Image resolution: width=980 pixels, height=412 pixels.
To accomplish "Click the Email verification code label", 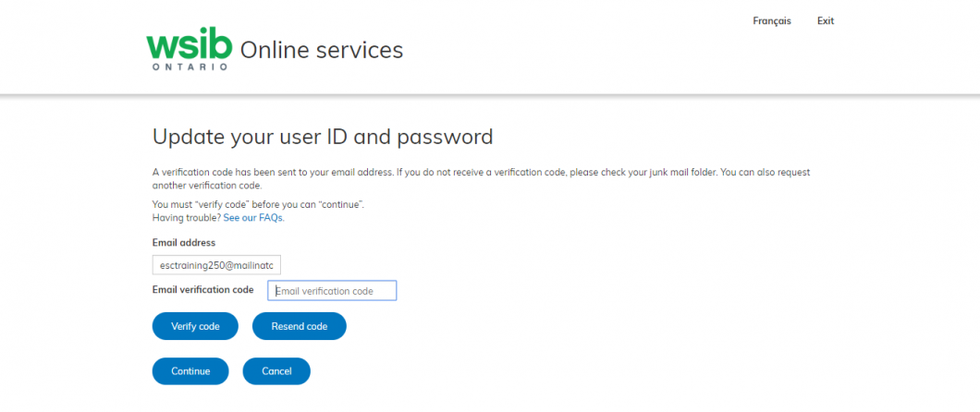I will pyautogui.click(x=203, y=290).
